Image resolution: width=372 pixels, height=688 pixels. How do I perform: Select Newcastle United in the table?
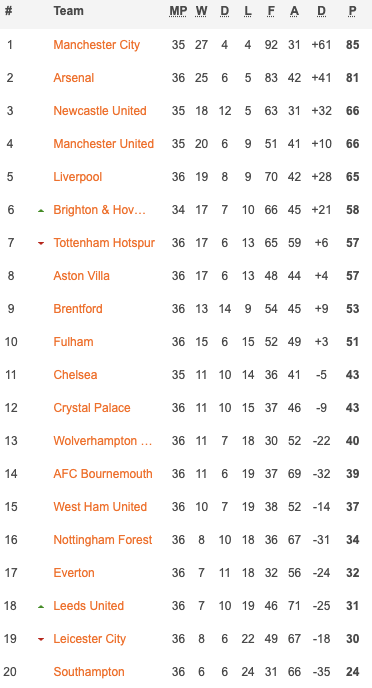tap(100, 111)
